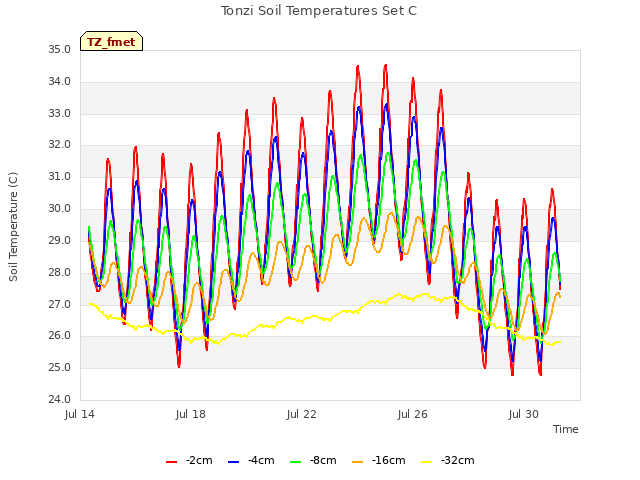Select the -16cm legend label
This screenshot has height=480, width=640.
coord(389,460)
